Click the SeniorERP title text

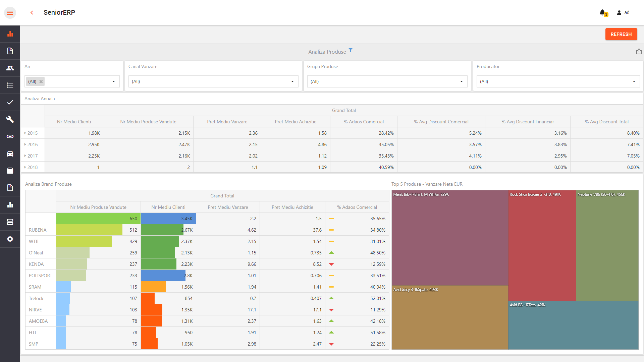coord(59,12)
